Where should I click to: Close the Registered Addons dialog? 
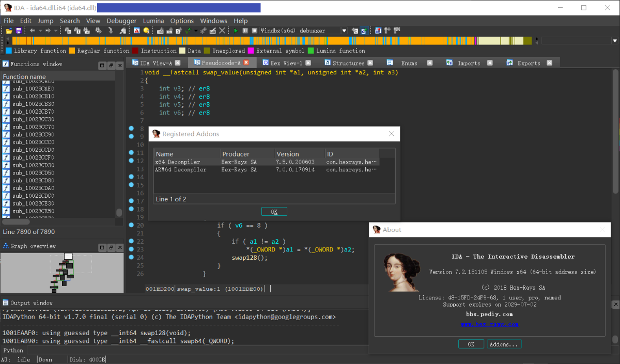click(393, 134)
